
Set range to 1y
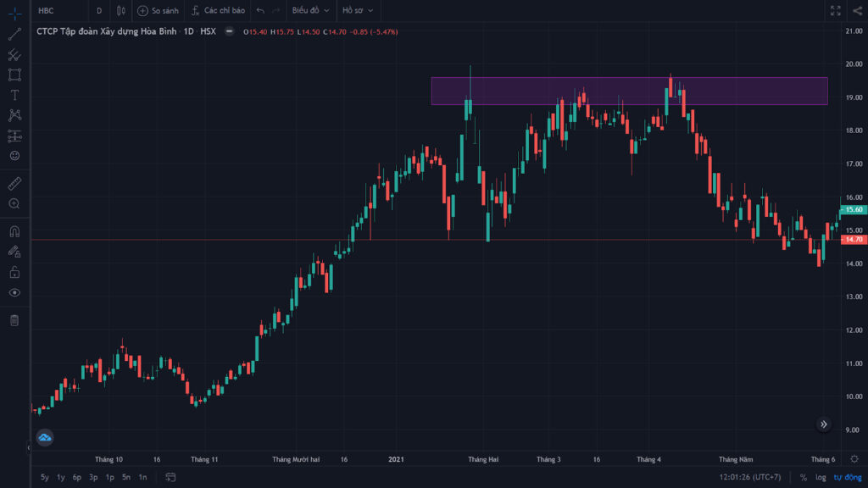(x=61, y=477)
